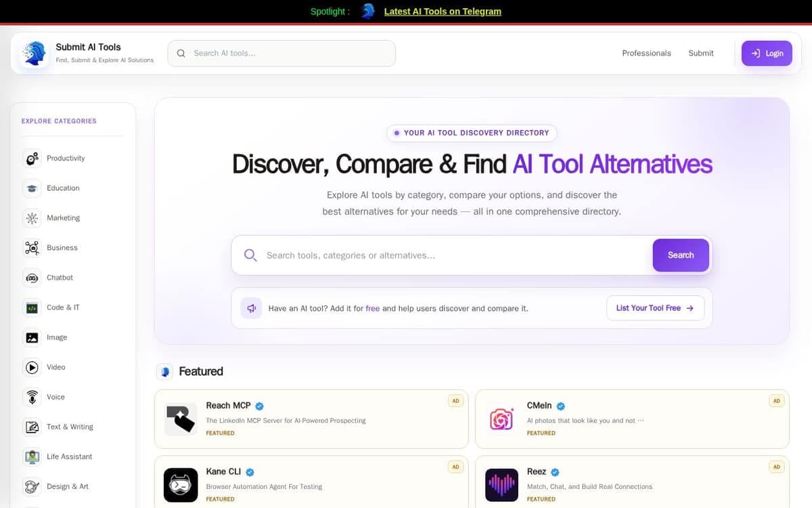Viewport: 812px width, 508px height.
Task: Open Code & IT category link
Action: pyautogui.click(x=63, y=308)
